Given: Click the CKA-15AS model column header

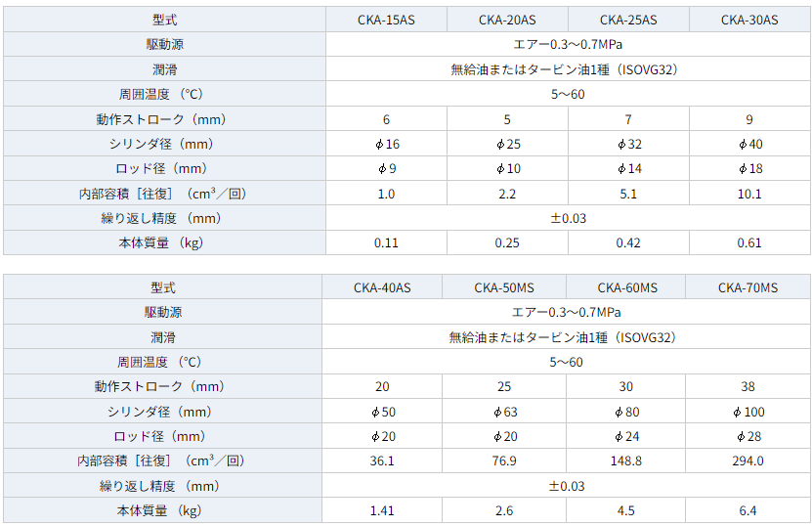Looking at the screenshot, I should tap(386, 20).
